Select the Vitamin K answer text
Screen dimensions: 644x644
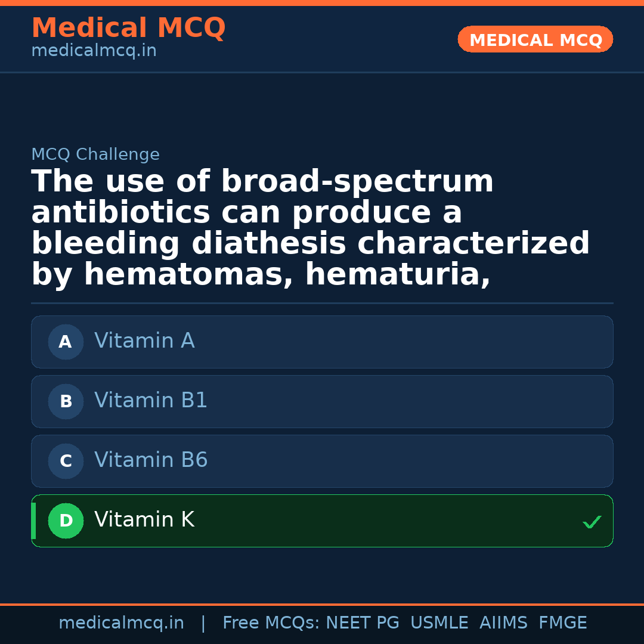[x=144, y=520]
